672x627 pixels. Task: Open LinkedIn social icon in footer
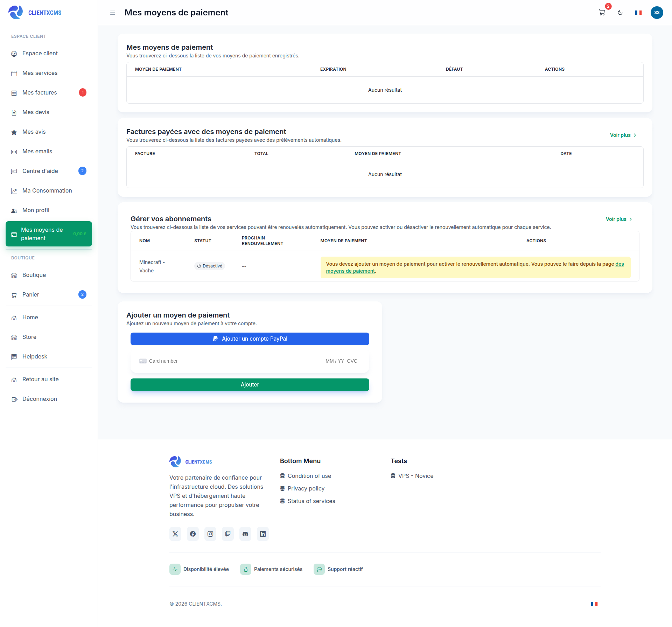point(263,534)
